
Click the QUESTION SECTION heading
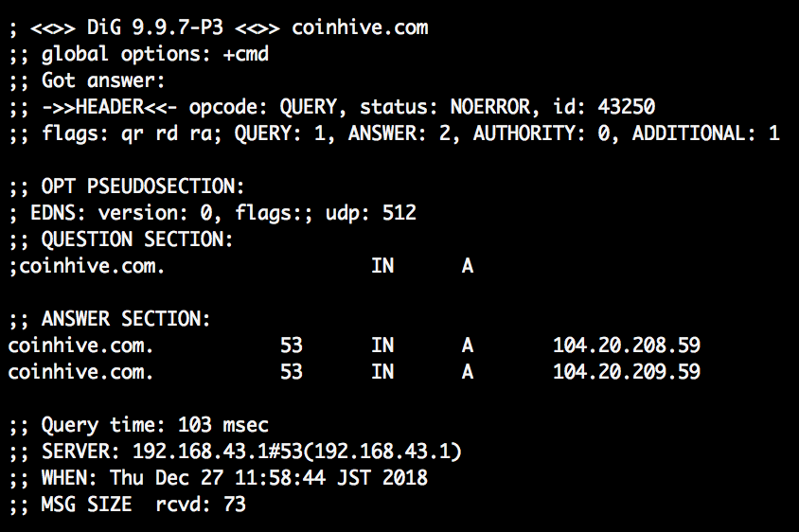coord(137,239)
